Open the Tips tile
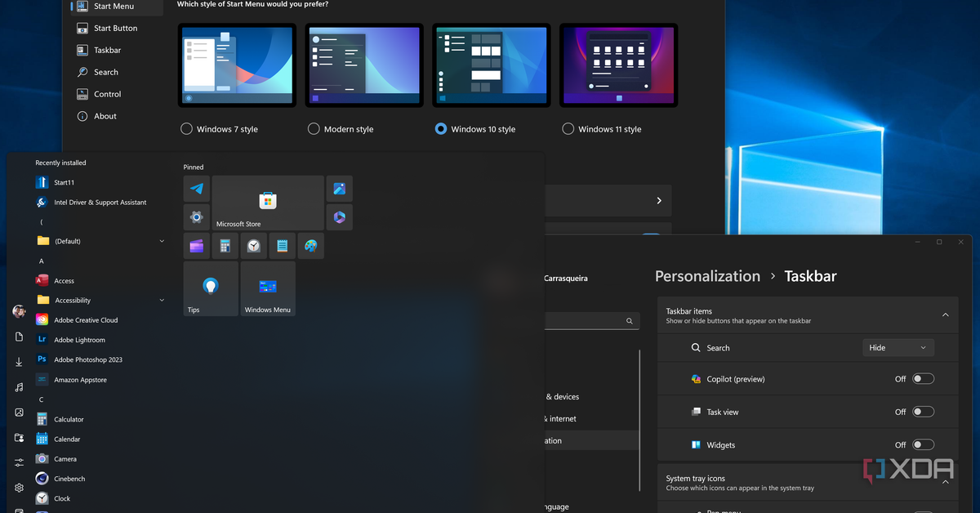 211,288
